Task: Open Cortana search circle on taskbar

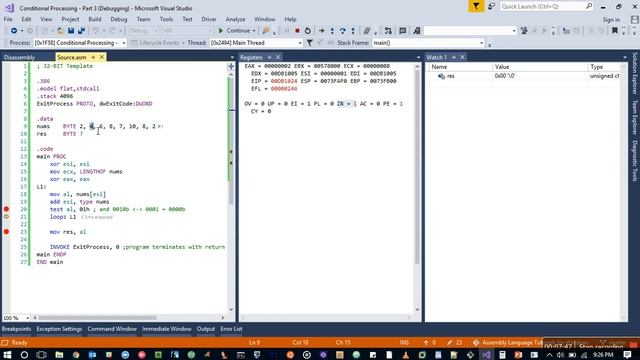Action: coord(24,355)
